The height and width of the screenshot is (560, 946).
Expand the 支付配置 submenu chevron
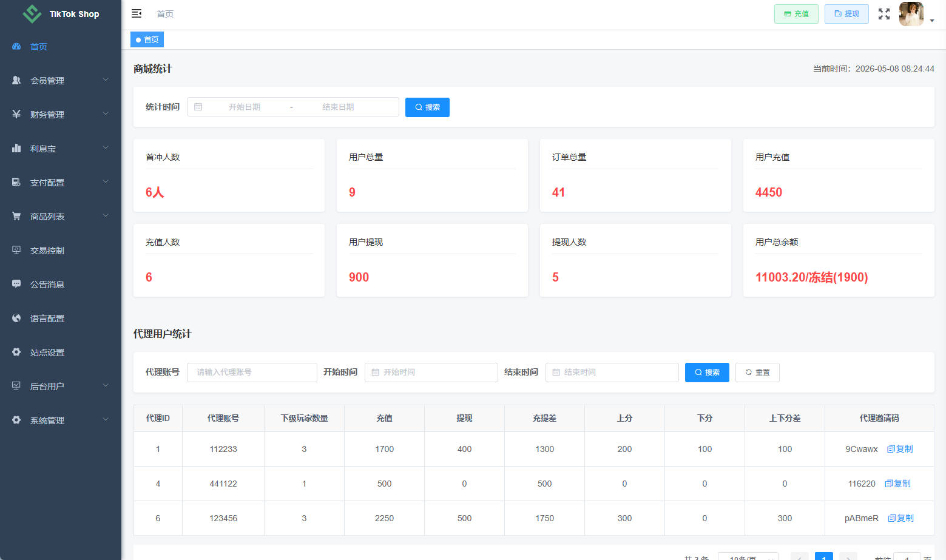(x=106, y=181)
